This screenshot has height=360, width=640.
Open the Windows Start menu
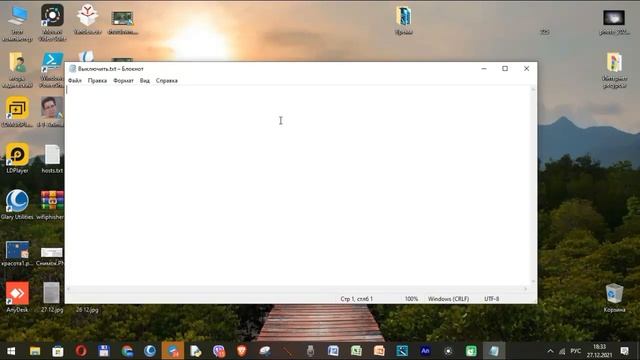(11, 351)
